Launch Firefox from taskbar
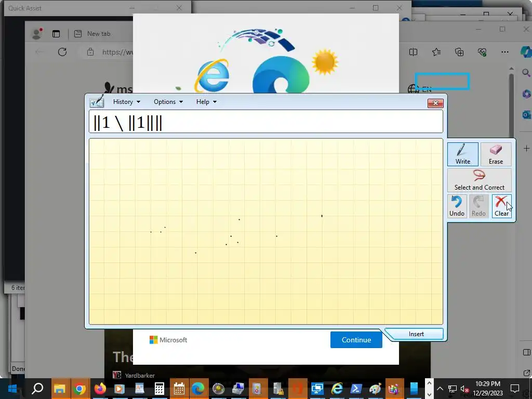Image resolution: width=532 pixels, height=399 pixels. 100,389
